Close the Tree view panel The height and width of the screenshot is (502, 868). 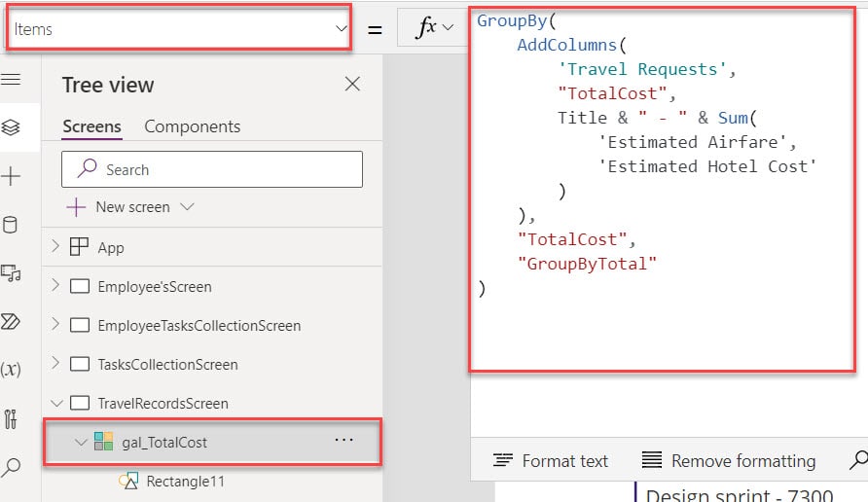(352, 84)
